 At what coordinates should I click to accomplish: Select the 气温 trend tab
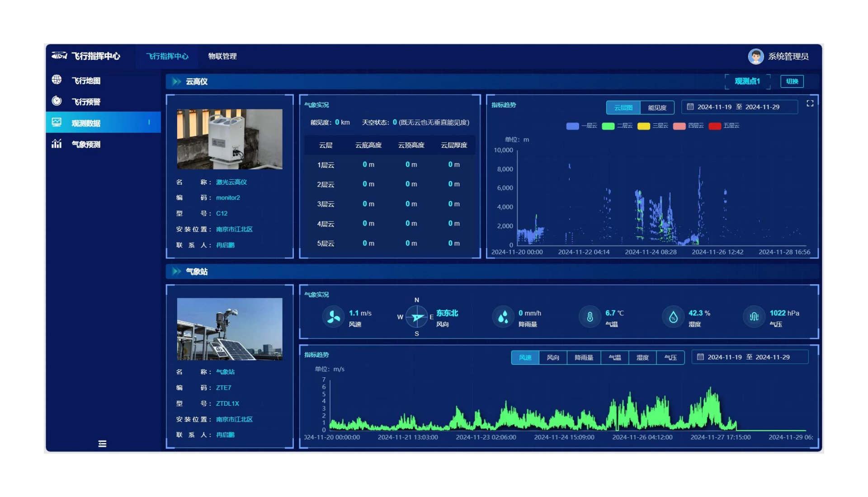614,357
